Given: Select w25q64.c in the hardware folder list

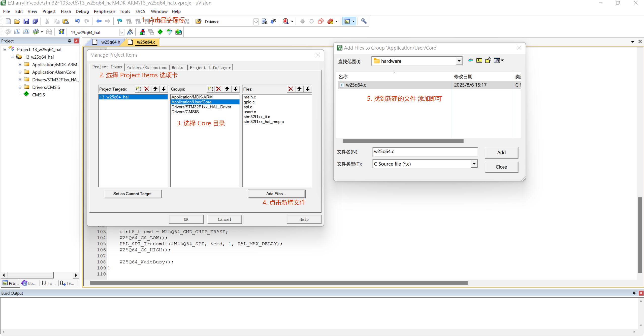Looking at the screenshot, I should pos(356,85).
